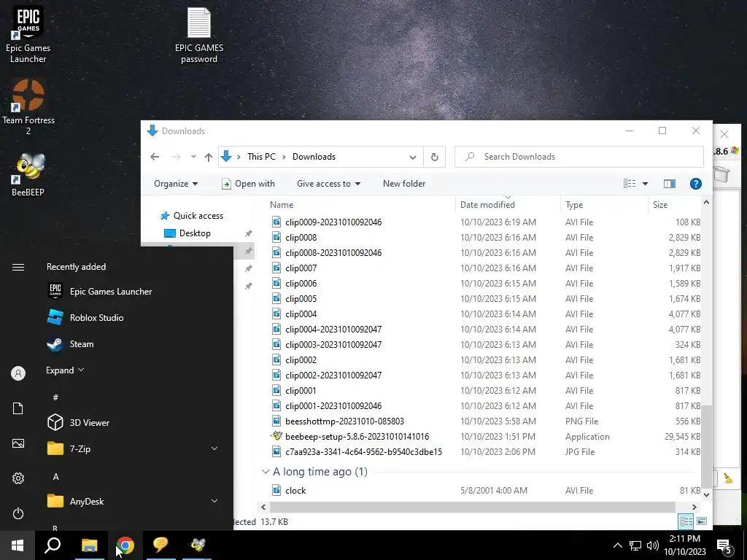Refresh the Downloads folder view

pyautogui.click(x=435, y=157)
